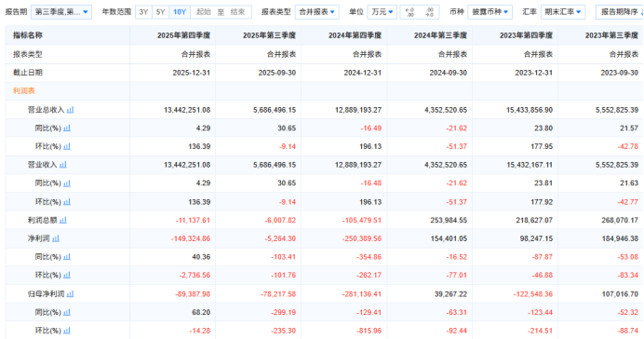Screen dimensions: 644x339
Task: Select the 3Y year range
Action: [143, 12]
